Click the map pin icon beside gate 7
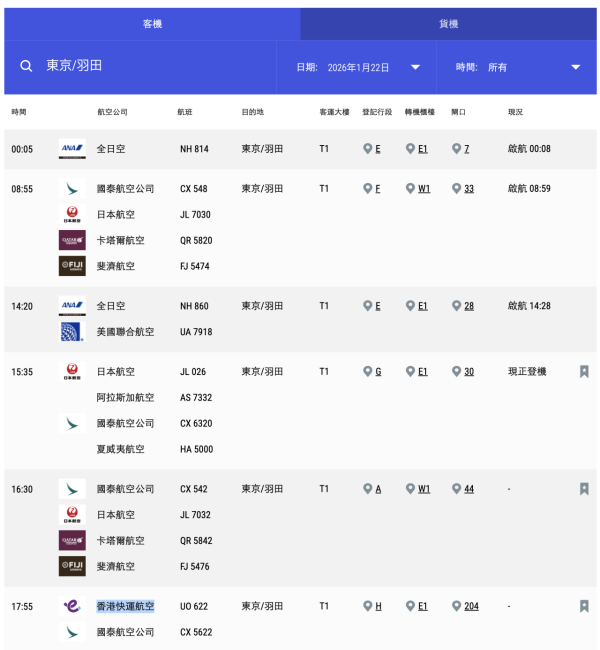 456,148
